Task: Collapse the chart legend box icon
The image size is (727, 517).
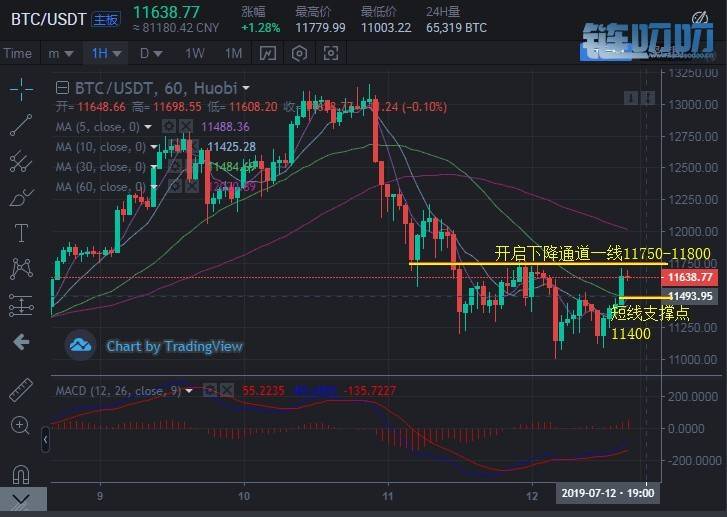Action: tap(62, 88)
